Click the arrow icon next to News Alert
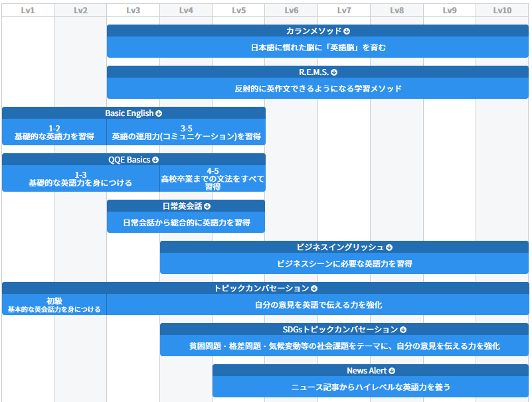This screenshot has height=402, width=532. tap(391, 370)
